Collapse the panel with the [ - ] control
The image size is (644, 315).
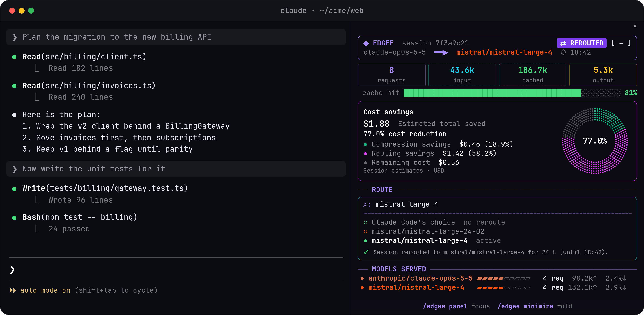pos(621,43)
